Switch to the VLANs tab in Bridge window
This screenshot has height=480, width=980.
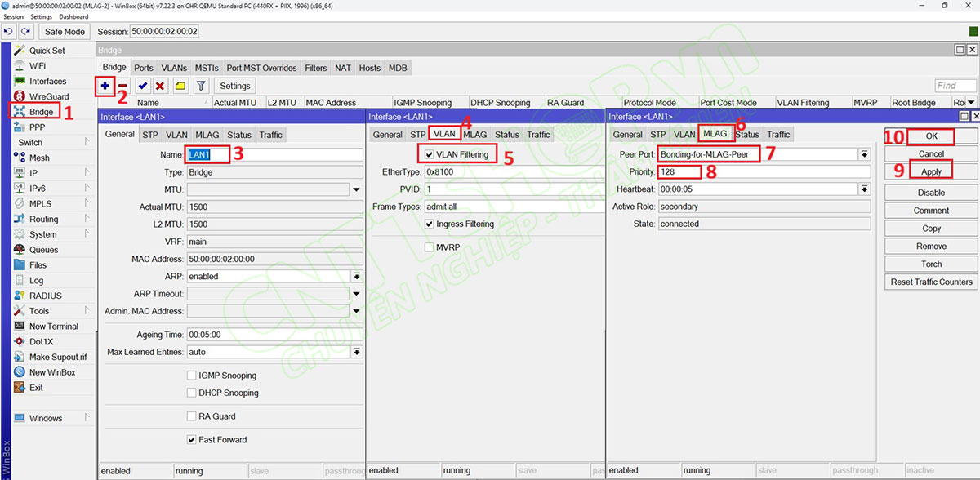pyautogui.click(x=174, y=68)
